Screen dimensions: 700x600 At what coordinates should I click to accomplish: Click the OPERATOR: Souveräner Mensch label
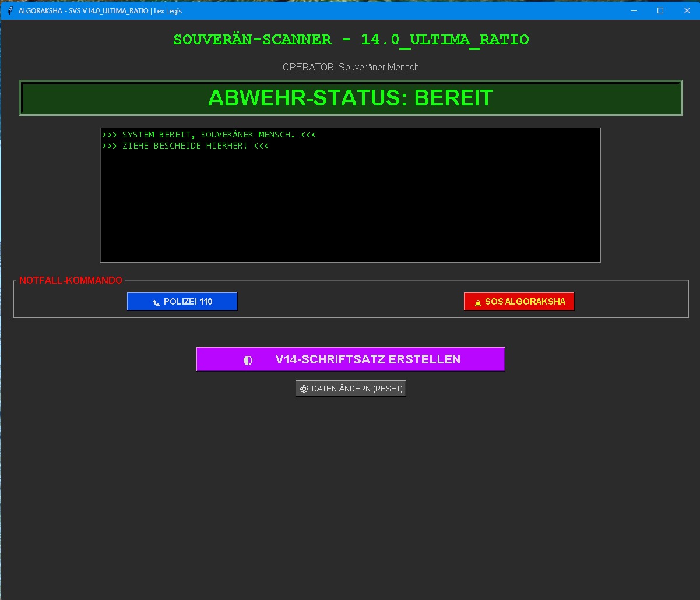click(350, 67)
